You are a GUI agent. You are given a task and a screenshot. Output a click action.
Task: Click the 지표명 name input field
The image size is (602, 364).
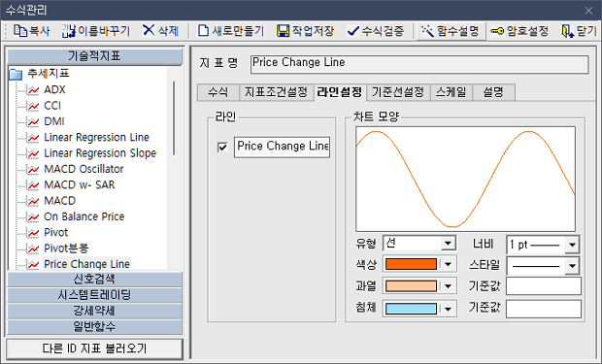click(x=419, y=64)
